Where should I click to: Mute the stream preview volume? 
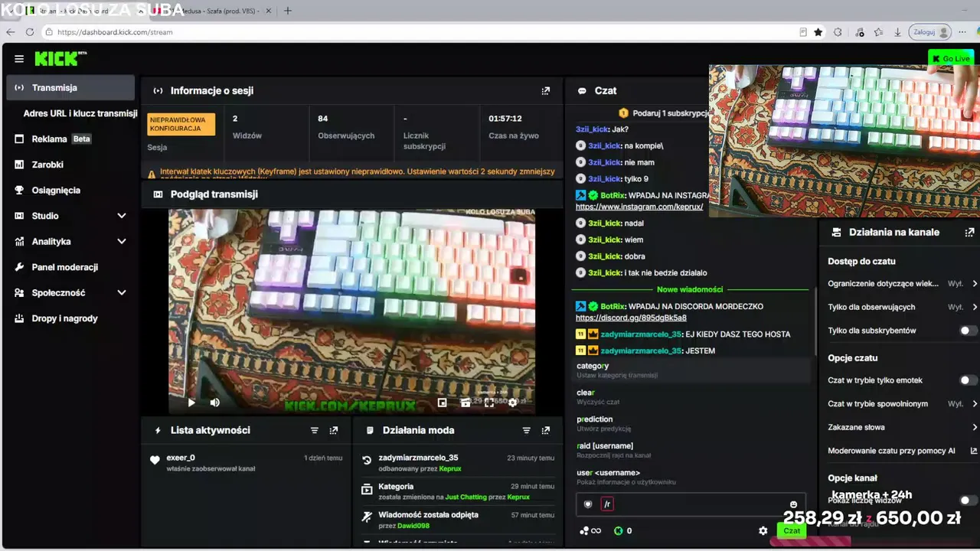(x=215, y=403)
